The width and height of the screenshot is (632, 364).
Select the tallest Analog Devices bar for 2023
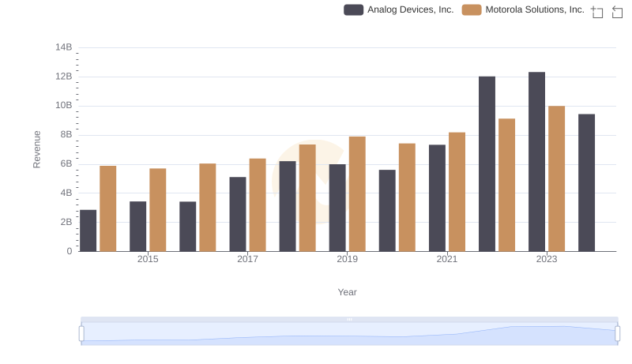tap(536, 162)
